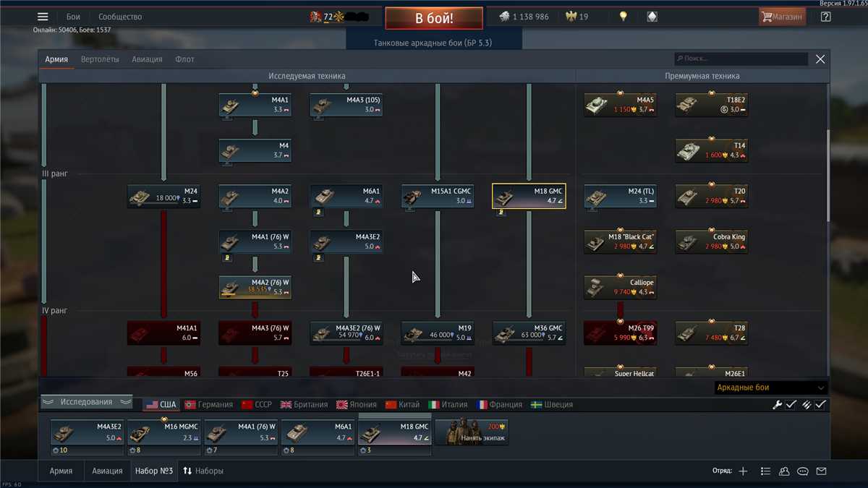This screenshot has width=868, height=488.
Task: Select M16 MGMC crew slot
Action: click(164, 437)
